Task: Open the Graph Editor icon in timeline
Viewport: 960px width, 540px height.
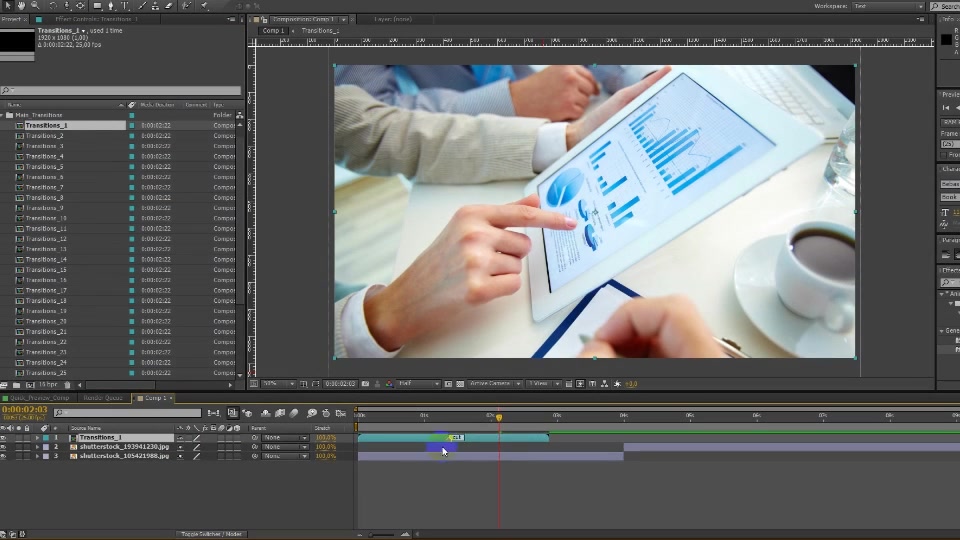Action: [341, 413]
